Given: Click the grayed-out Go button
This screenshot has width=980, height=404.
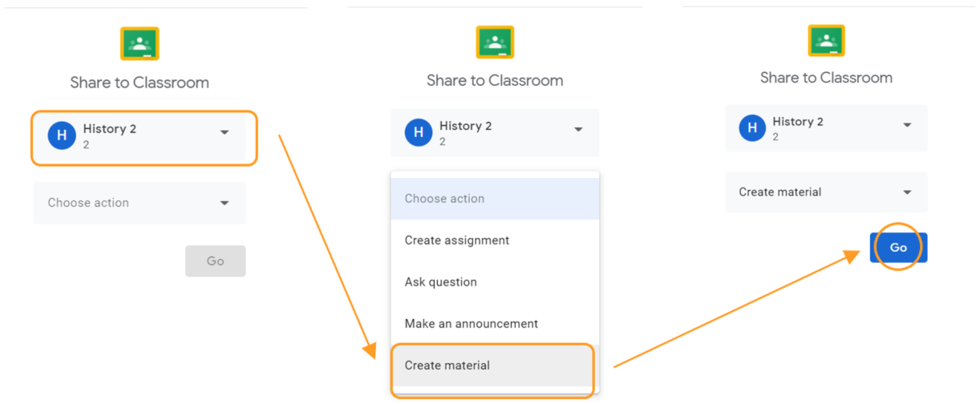Looking at the screenshot, I should click(215, 261).
